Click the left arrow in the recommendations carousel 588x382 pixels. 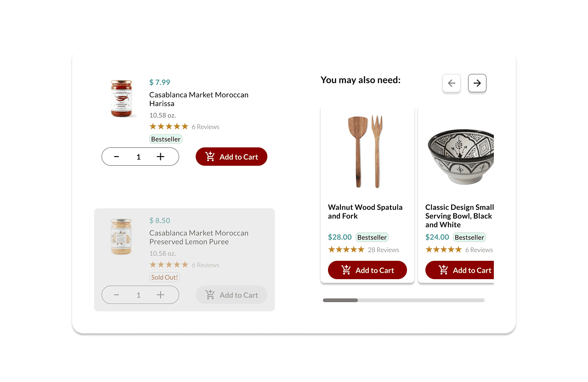(x=451, y=83)
